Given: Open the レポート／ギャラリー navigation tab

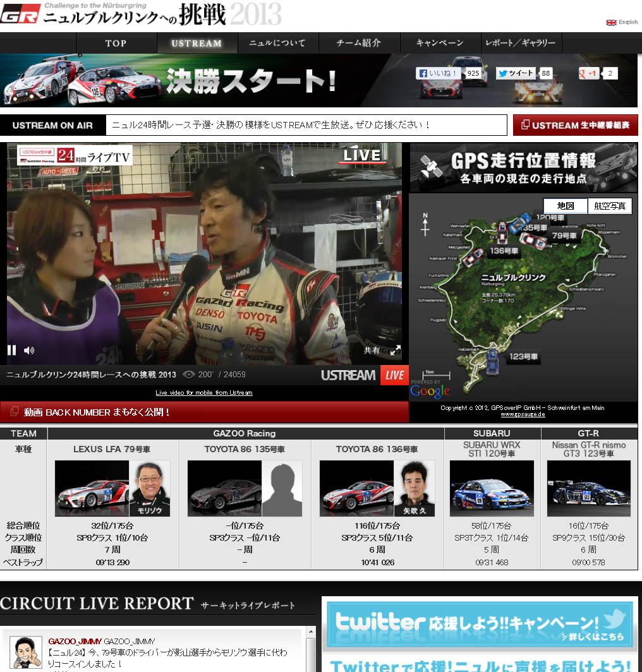Looking at the screenshot, I should (x=521, y=44).
